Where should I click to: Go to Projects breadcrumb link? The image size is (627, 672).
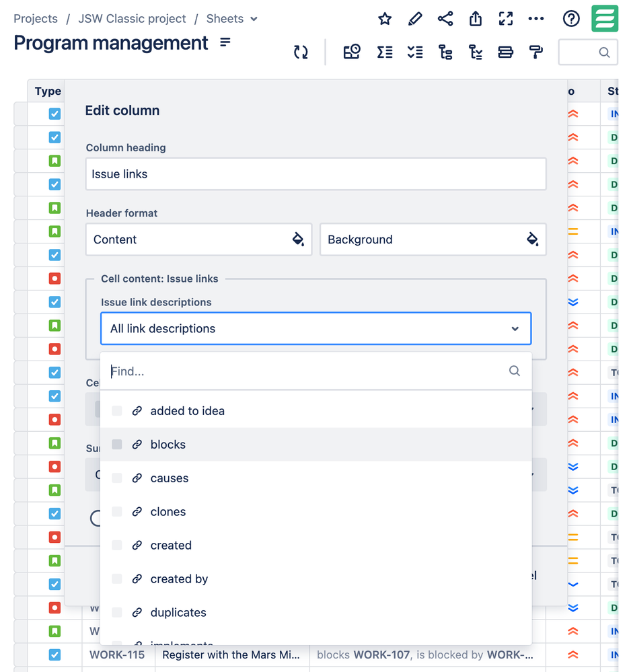pos(36,19)
